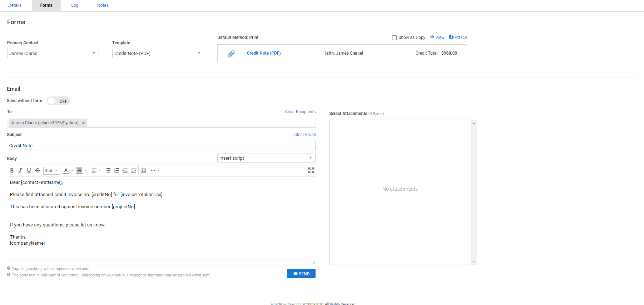Apply strikethrough formatting
Viewport: 644px width, 305px height.
pos(38,171)
